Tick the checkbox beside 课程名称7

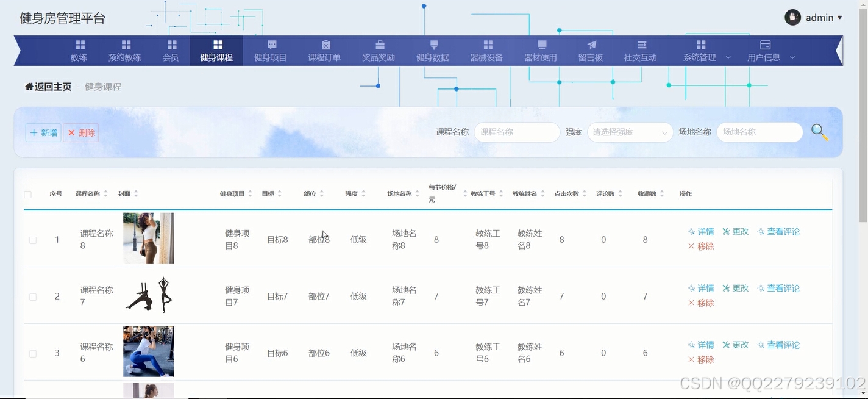pos(33,297)
